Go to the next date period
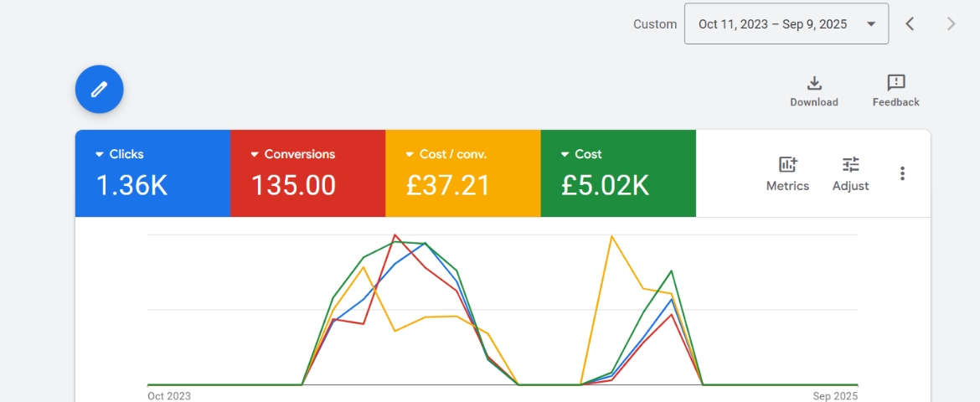 coord(951,24)
